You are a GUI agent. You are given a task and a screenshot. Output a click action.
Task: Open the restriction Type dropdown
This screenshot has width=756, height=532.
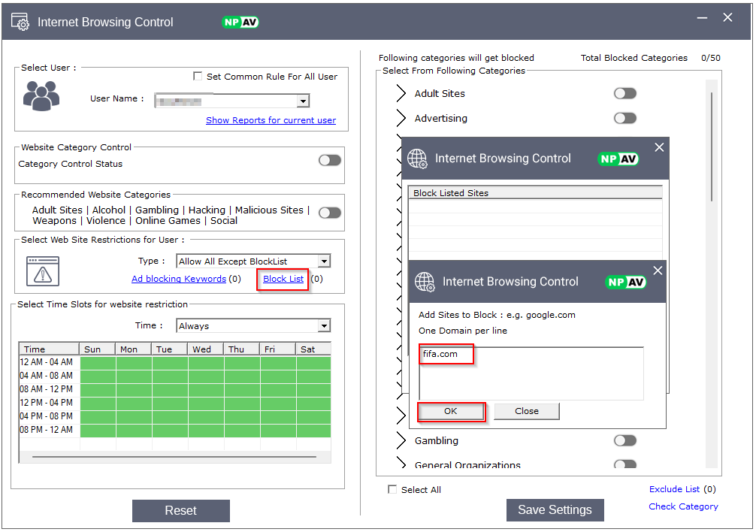pos(323,261)
